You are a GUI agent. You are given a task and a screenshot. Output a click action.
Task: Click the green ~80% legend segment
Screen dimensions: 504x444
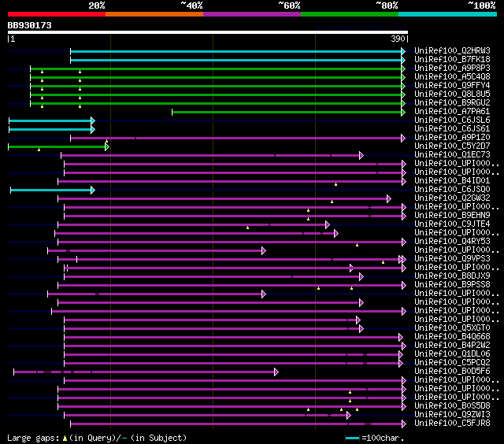point(350,14)
